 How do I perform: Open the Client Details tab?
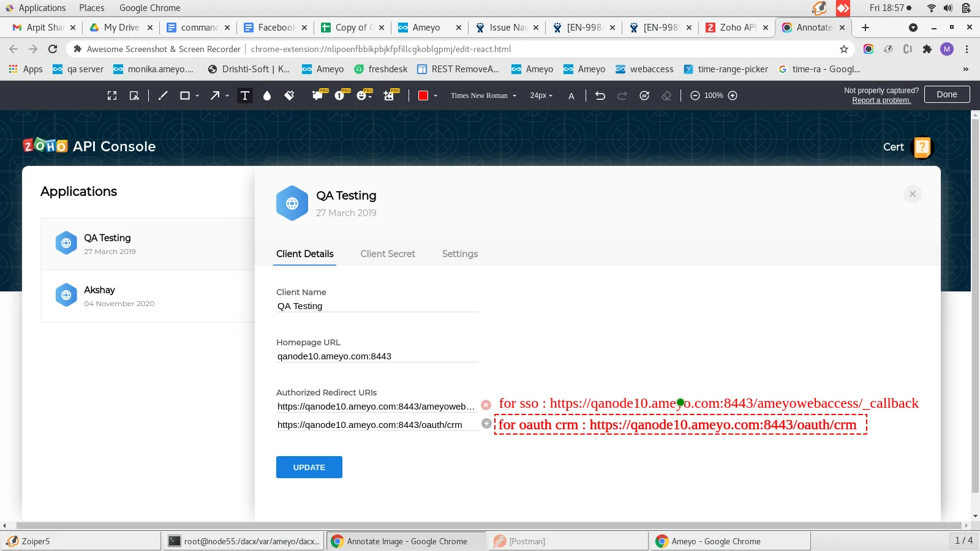(x=305, y=253)
